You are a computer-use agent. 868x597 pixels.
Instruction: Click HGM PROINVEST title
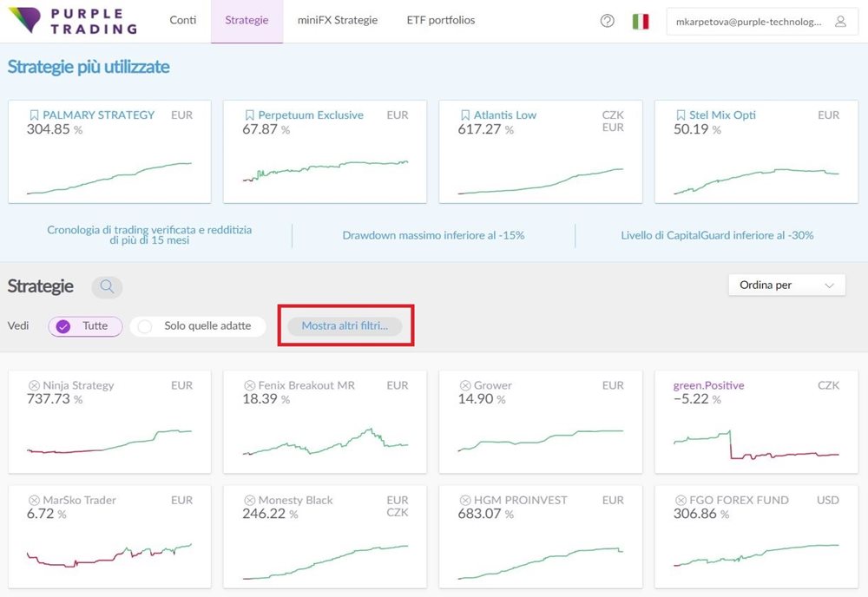[x=520, y=500]
